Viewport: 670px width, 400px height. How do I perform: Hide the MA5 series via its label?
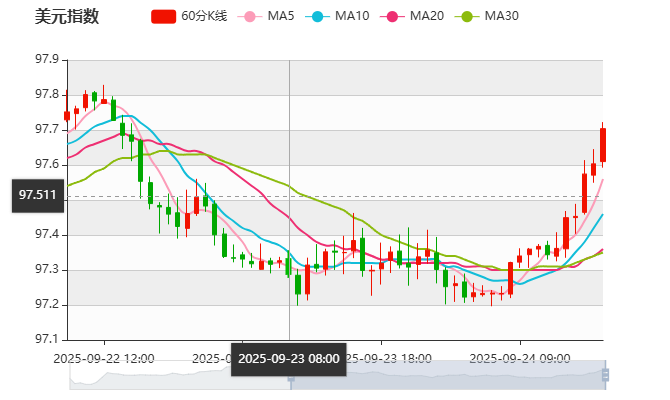tap(281, 16)
